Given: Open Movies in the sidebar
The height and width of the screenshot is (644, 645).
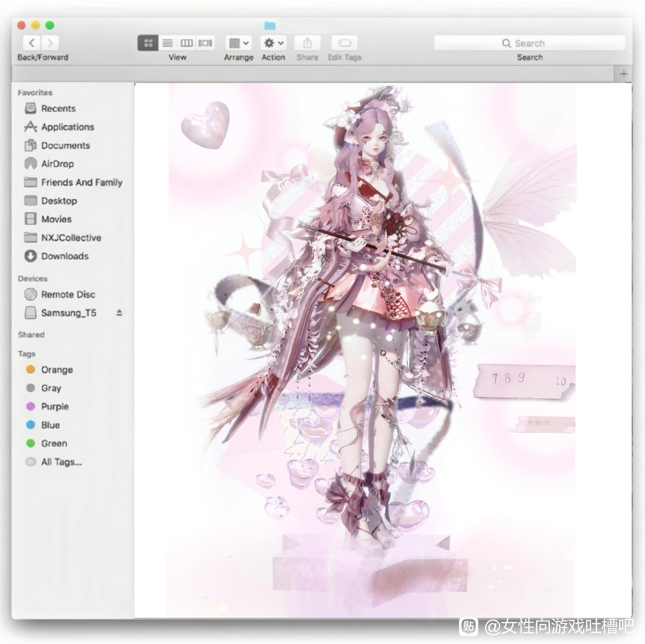Looking at the screenshot, I should 48,219.
